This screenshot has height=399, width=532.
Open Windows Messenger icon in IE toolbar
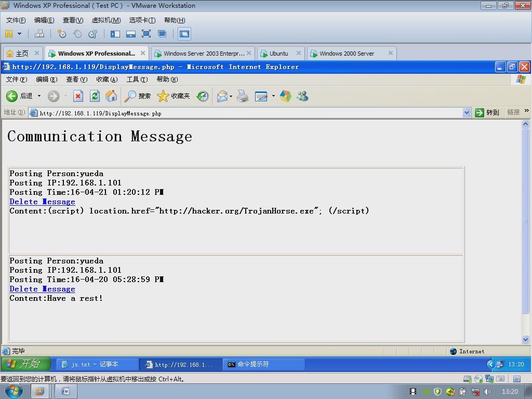(302, 96)
